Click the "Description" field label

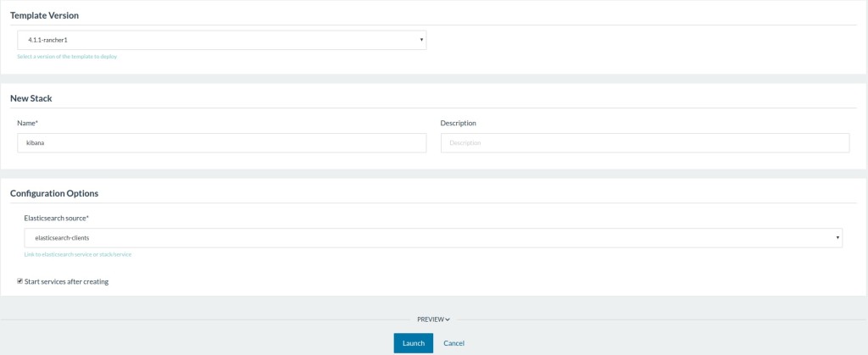click(458, 123)
